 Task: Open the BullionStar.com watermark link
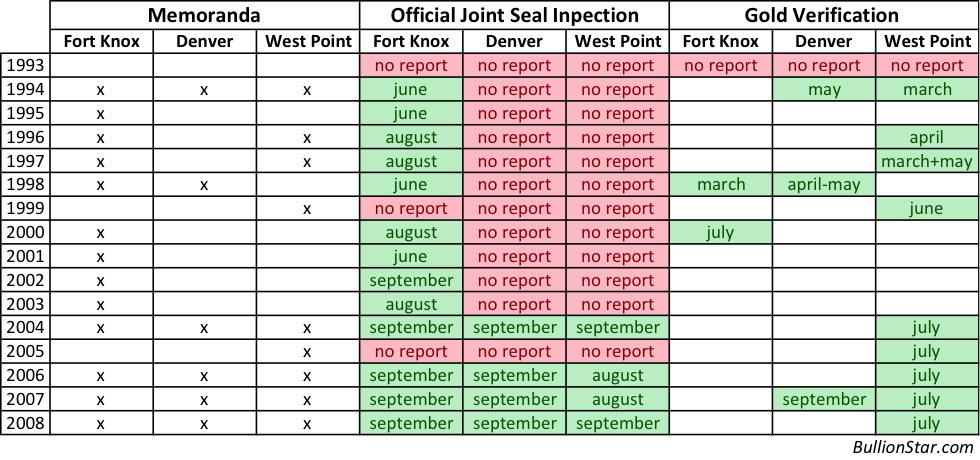click(x=913, y=448)
